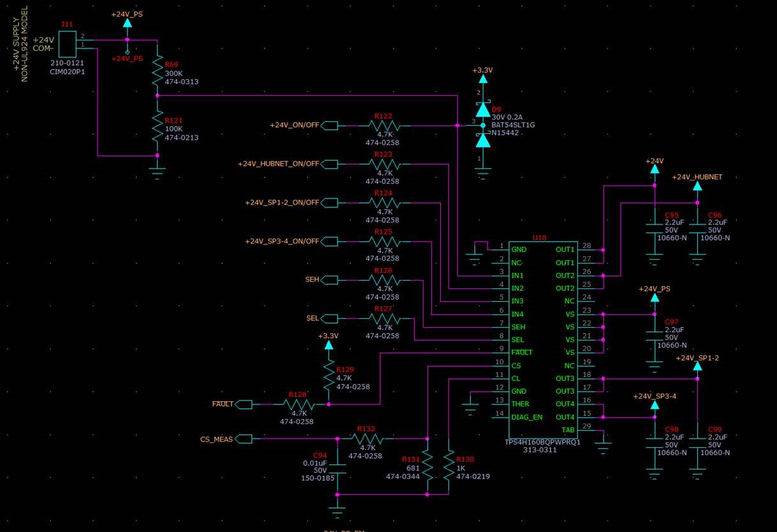Select the D9 dual diode symbol
Image resolution: width=777 pixels, height=532 pixels.
pyautogui.click(x=483, y=126)
